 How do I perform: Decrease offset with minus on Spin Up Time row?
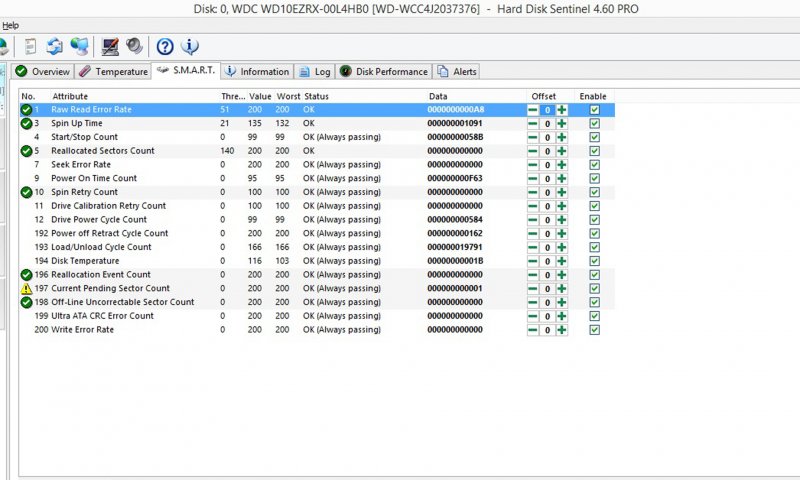[x=533, y=123]
